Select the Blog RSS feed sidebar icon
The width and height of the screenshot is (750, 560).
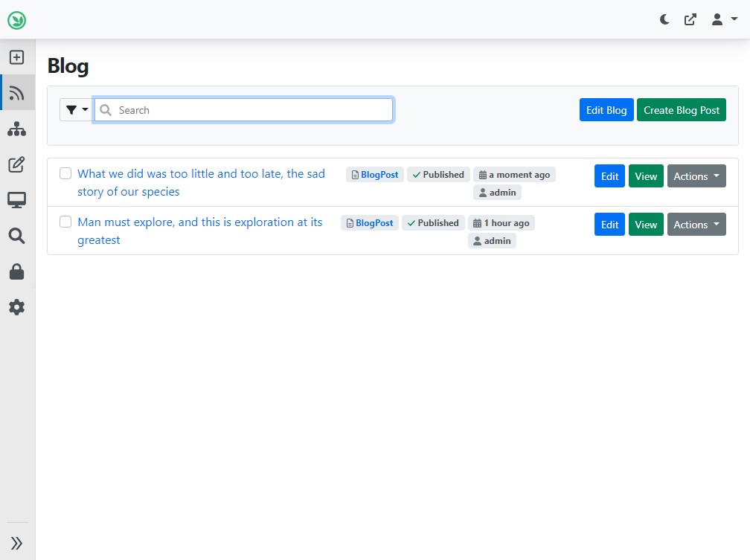tap(16, 93)
